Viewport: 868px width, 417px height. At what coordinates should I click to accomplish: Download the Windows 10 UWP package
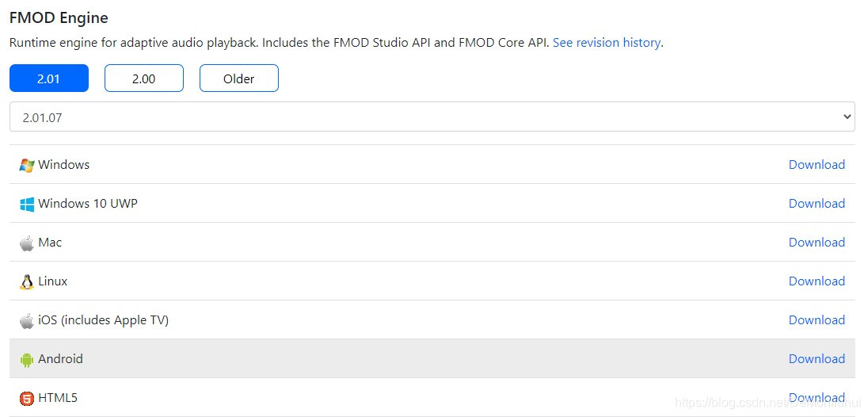(x=817, y=203)
